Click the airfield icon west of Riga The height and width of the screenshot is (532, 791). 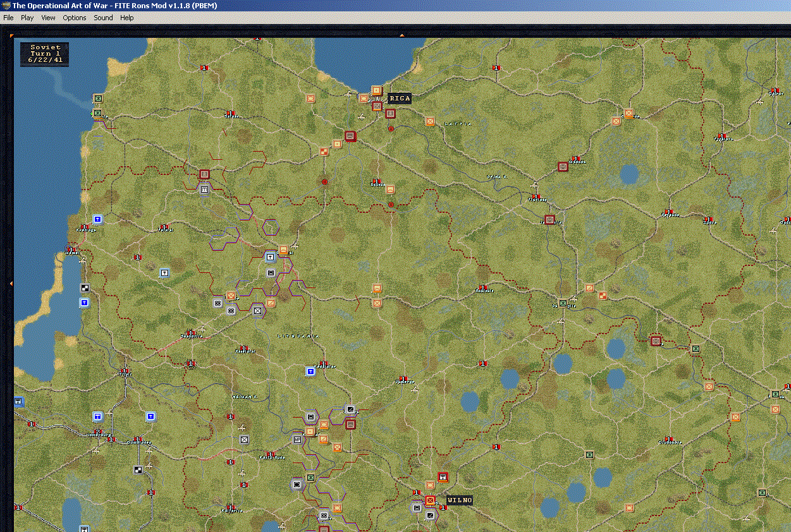[x=348, y=95]
